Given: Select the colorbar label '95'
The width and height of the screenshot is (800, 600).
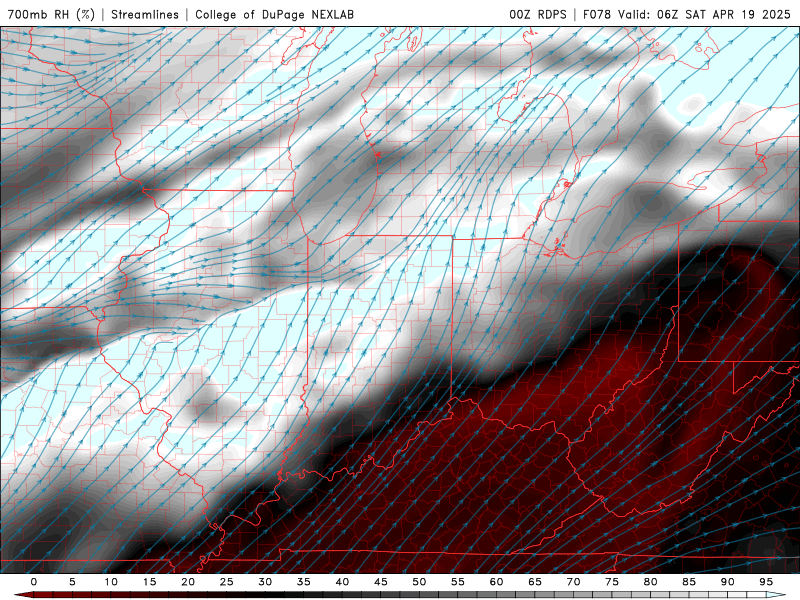Looking at the screenshot, I should coord(766,582).
